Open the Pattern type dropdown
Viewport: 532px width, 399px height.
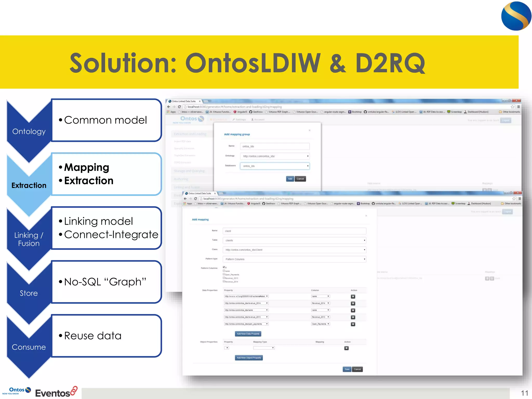point(294,259)
